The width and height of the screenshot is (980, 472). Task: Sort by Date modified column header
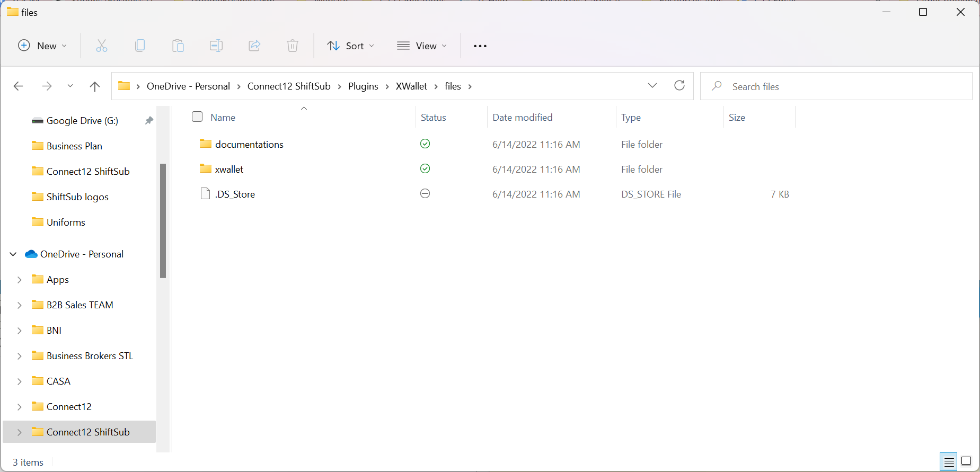tap(523, 118)
